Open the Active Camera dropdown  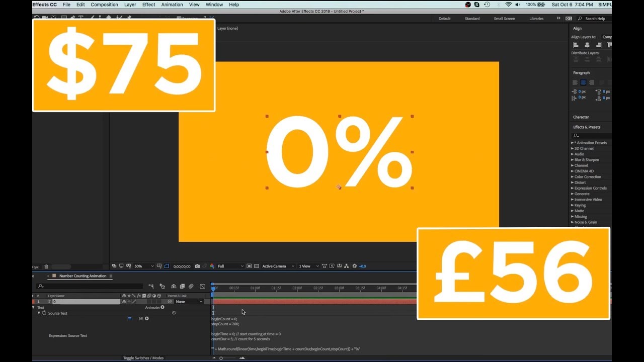tap(278, 266)
